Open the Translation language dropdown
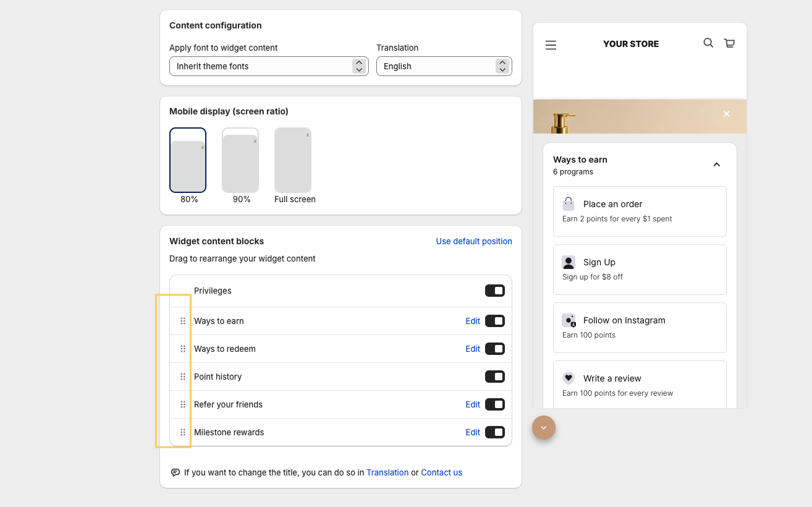 [x=444, y=66]
